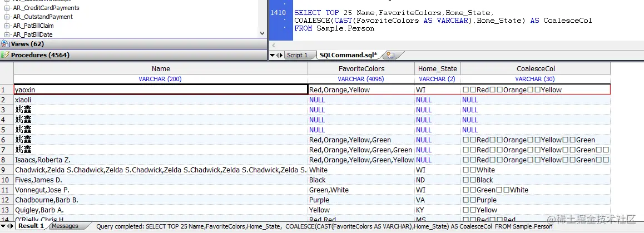
Task: Click the Purple FavoriteColors cell
Action: coord(361,200)
